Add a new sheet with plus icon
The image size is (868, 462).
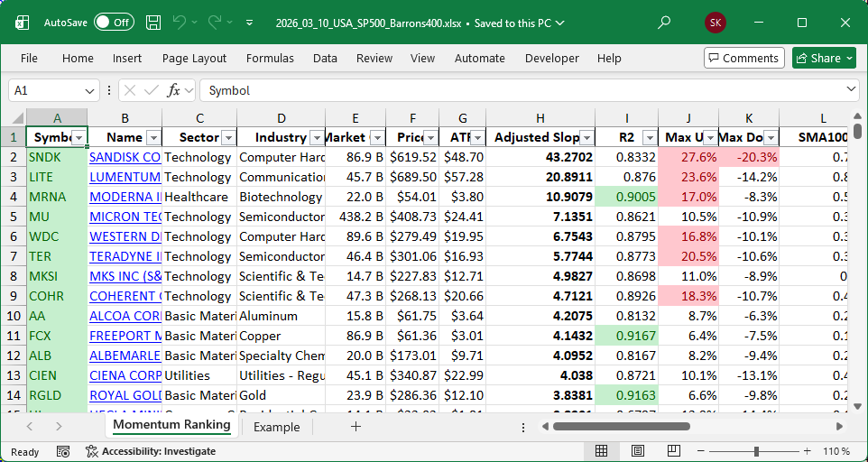356,427
